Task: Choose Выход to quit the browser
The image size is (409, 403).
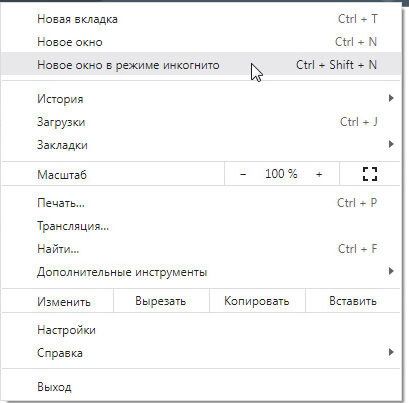Action: coord(201,387)
